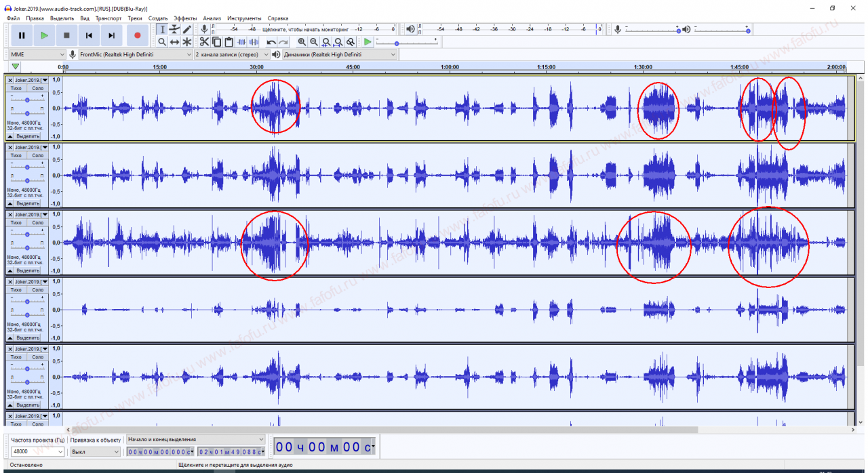The image size is (868, 473).
Task: Open the Треки menu
Action: (x=135, y=18)
